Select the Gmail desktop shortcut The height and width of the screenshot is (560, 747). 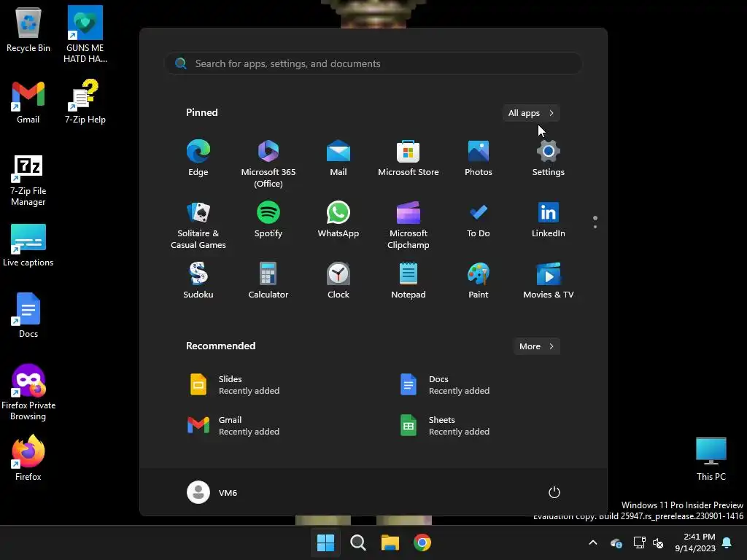(28, 101)
